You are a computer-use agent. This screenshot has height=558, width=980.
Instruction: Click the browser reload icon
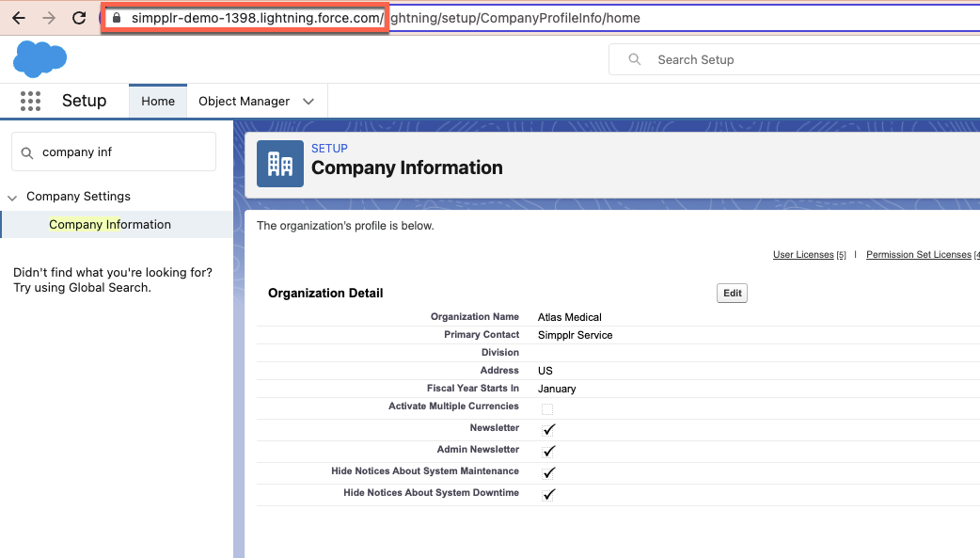click(77, 17)
